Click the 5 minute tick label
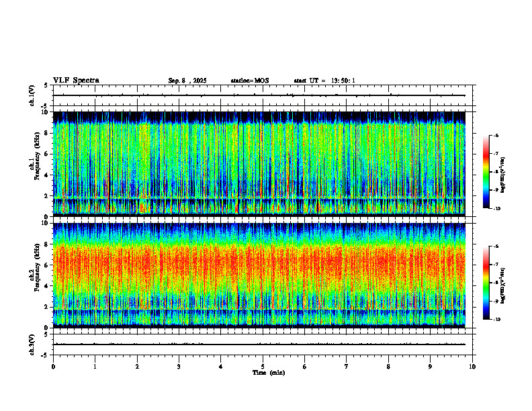Viewport: 532px width, 411px height. pos(263,367)
